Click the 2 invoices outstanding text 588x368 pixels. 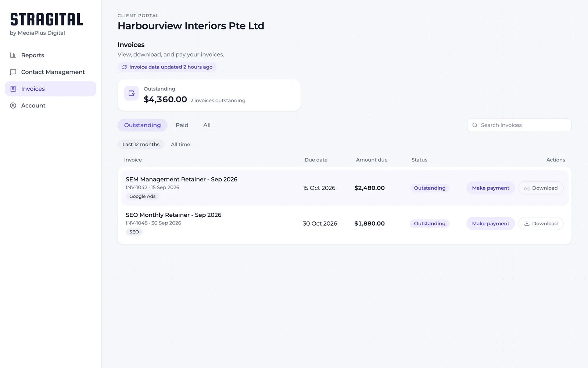coord(218,100)
